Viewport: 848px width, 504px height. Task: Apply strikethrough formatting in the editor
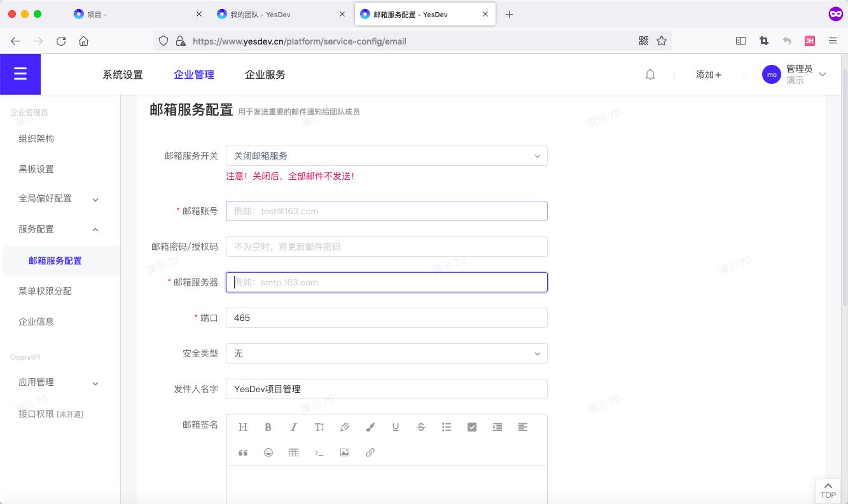(x=421, y=426)
